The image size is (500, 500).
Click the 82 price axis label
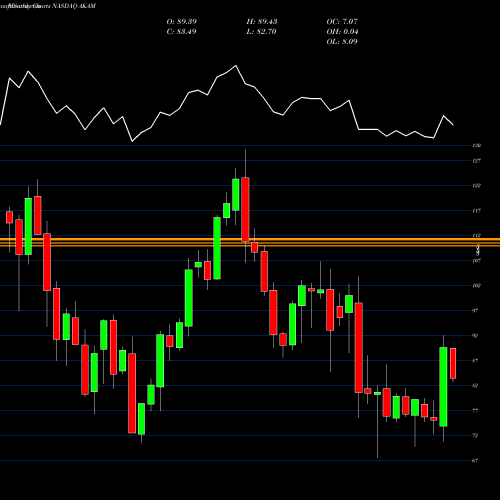(475, 386)
